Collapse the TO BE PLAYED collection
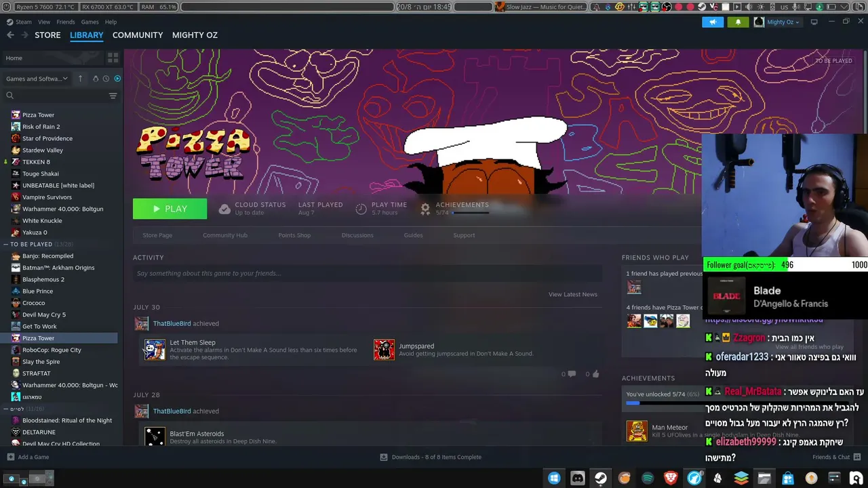 6,244
